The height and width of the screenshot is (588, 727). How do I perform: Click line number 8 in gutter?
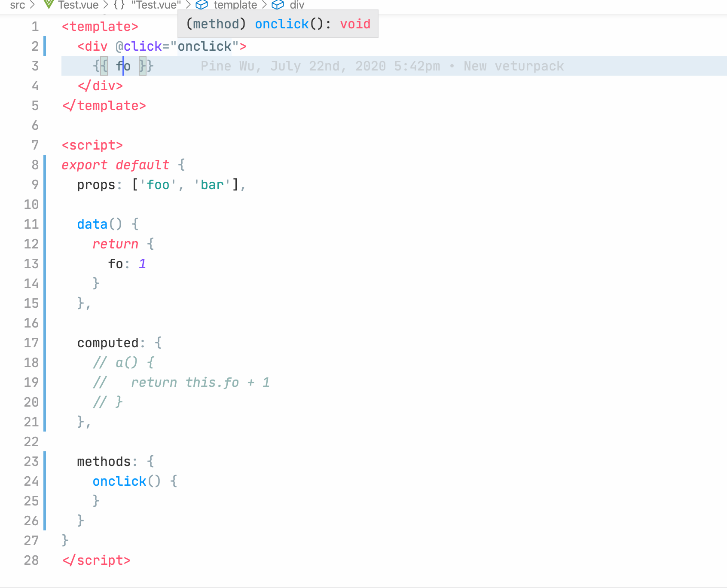pos(35,165)
